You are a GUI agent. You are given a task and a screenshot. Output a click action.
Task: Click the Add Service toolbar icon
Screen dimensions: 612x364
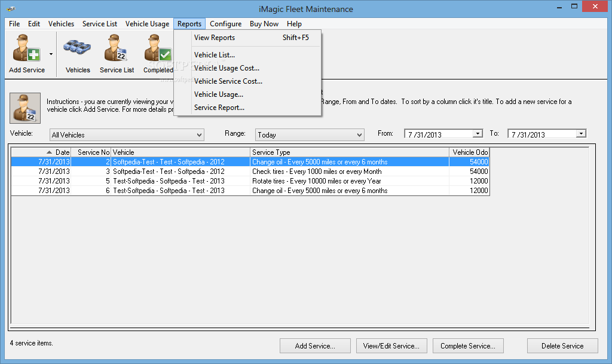point(26,53)
